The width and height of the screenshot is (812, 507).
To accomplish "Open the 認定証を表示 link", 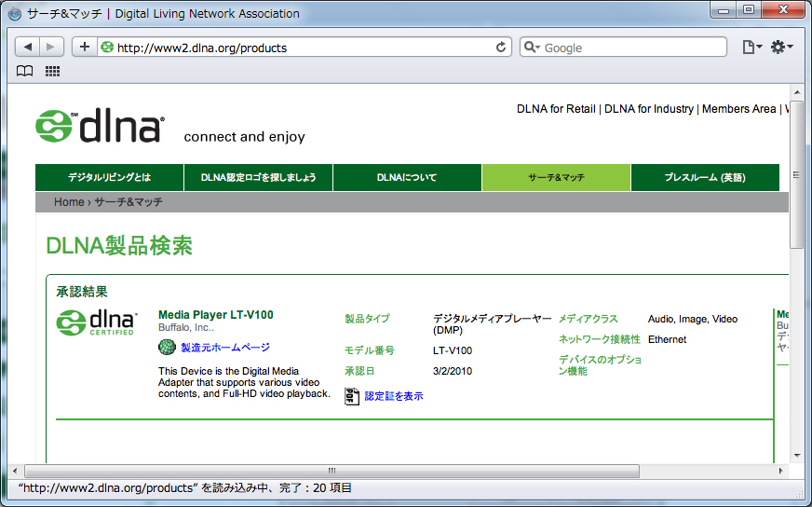I will pos(394,396).
